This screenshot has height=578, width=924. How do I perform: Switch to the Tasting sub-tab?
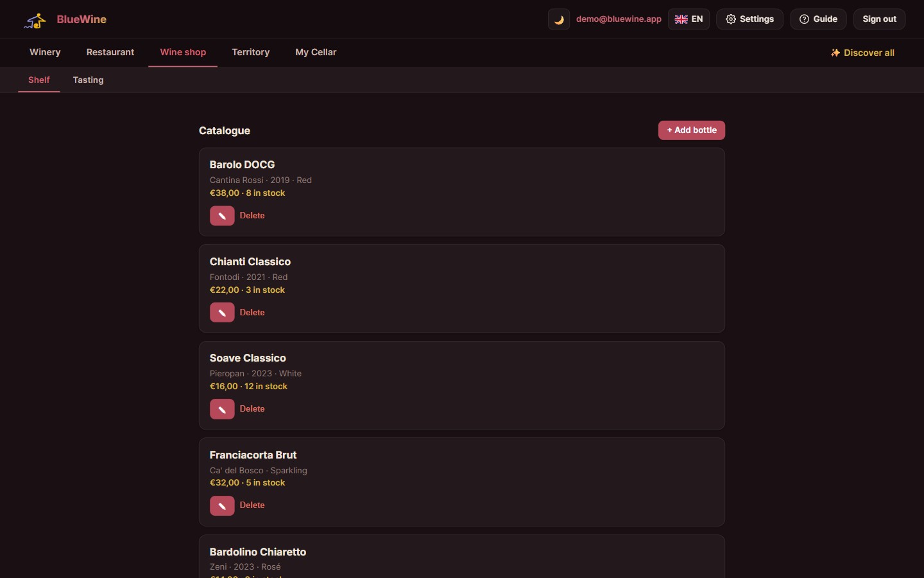tap(88, 80)
